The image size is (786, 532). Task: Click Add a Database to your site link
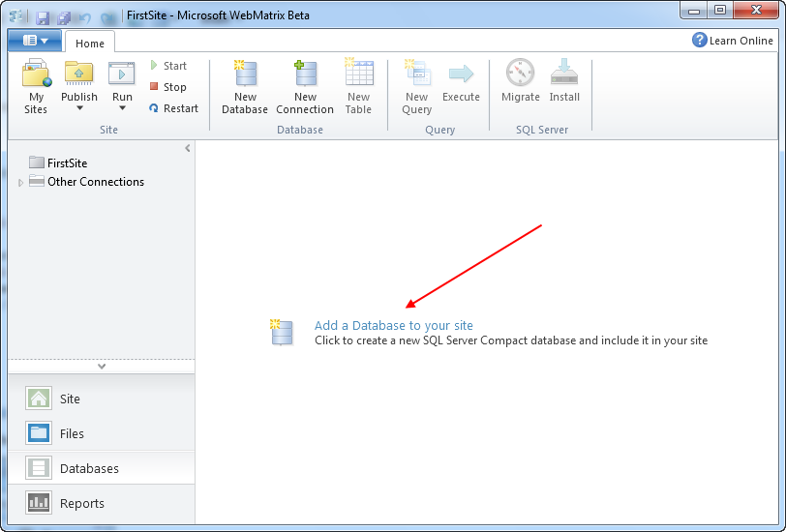coord(394,325)
